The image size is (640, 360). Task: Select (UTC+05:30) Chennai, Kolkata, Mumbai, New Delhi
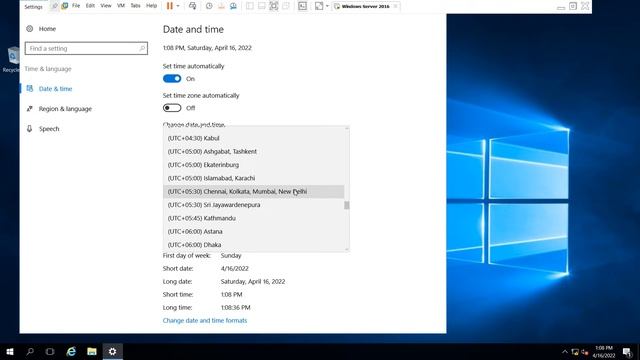pos(253,191)
